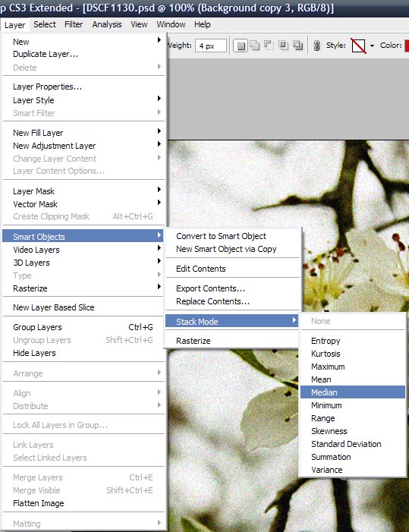The height and width of the screenshot is (532, 409).
Task: Select Summation stack mode
Action: coord(353,457)
